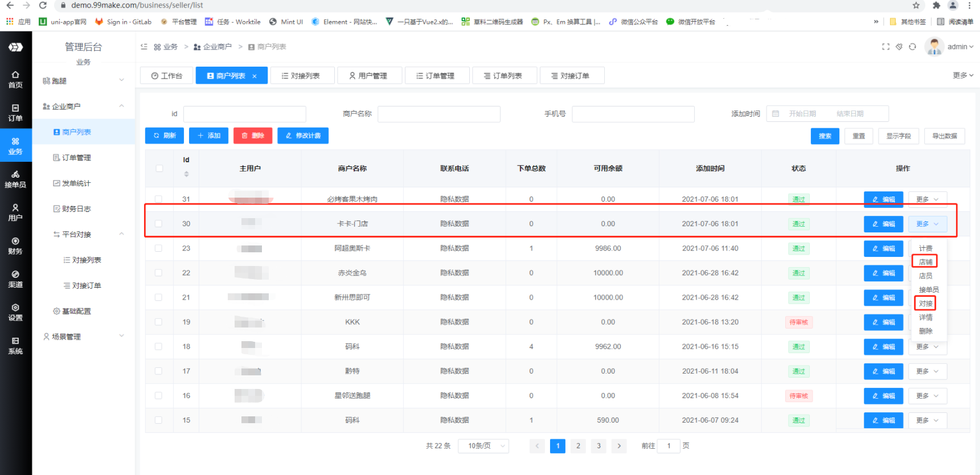Click the refresh icon beside admin avatar
The width and height of the screenshot is (980, 475).
click(x=912, y=47)
